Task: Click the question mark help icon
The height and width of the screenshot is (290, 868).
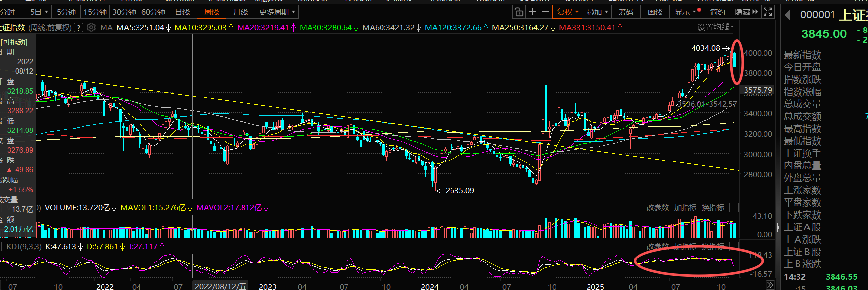Action: click(78, 28)
